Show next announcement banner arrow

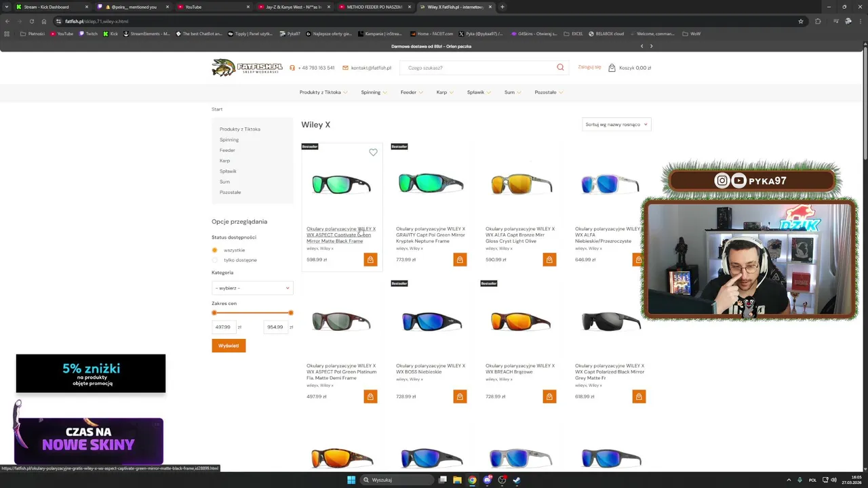pyautogui.click(x=651, y=46)
